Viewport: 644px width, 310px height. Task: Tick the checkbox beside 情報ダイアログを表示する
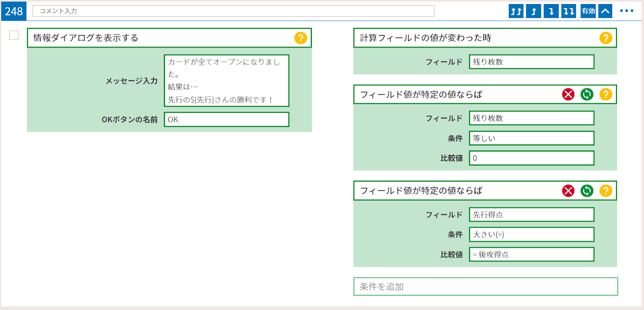tap(14, 35)
